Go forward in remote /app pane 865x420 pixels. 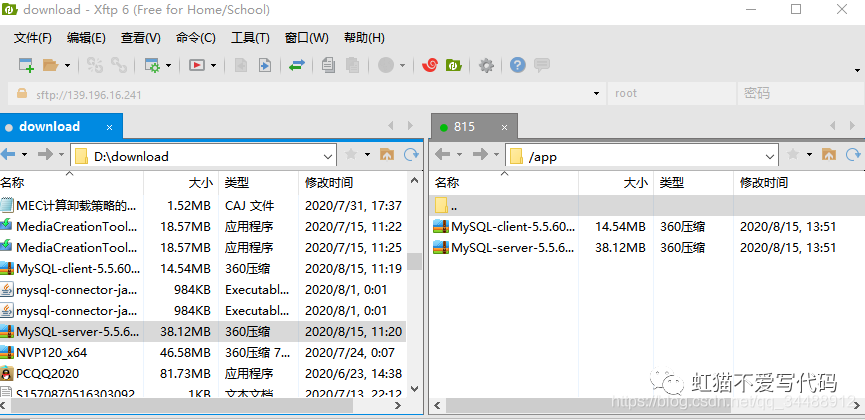[479, 155]
